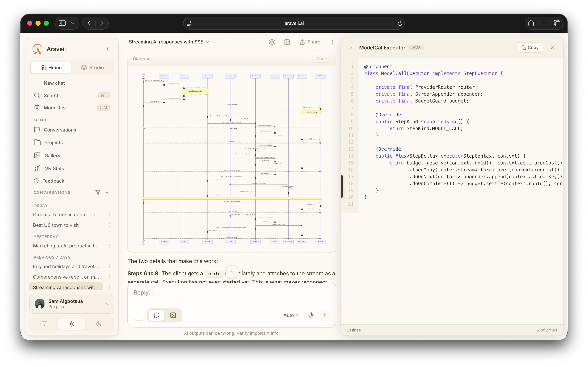Open browser sidebar dropdown arrow
Image resolution: width=588 pixels, height=367 pixels.
click(73, 23)
